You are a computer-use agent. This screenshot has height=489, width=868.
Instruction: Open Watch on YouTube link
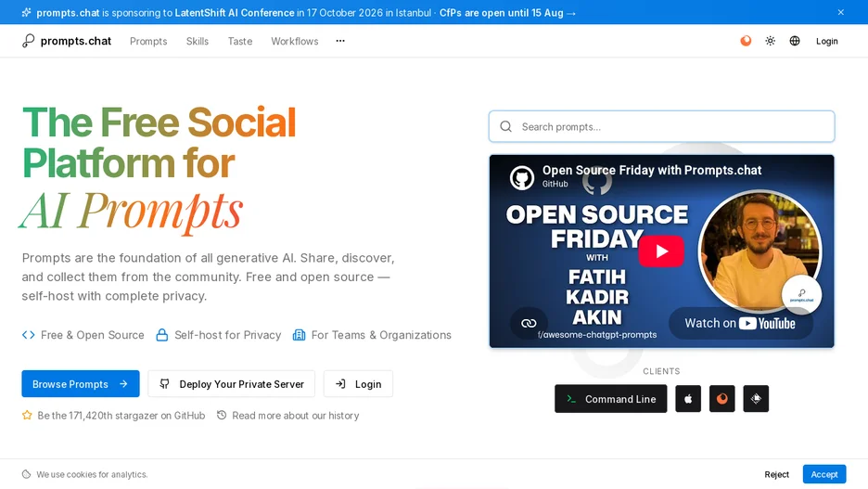(741, 324)
